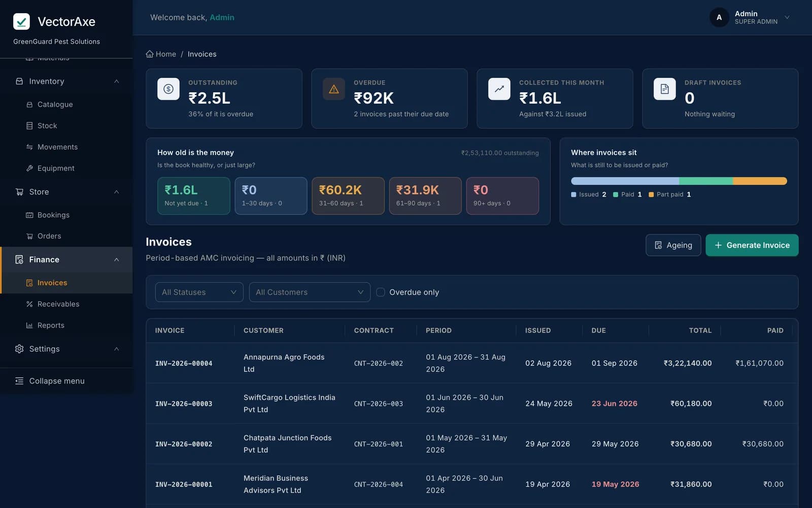Open the All Statuses dropdown

199,292
